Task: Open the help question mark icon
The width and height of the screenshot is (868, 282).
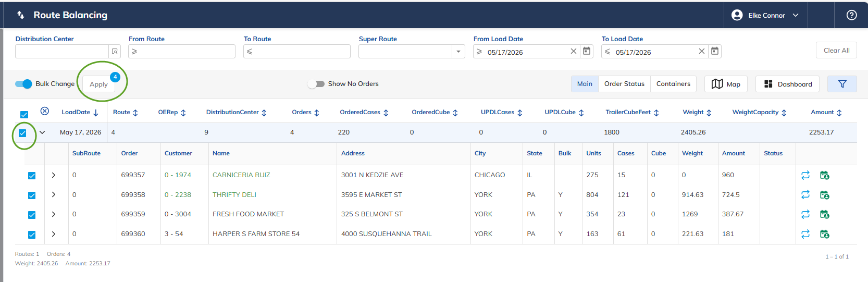Action: click(851, 15)
